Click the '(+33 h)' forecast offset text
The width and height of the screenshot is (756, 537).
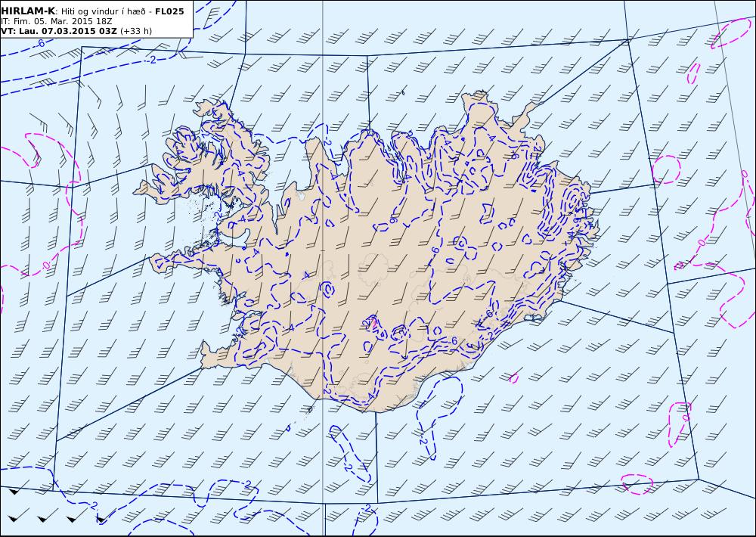pyautogui.click(x=136, y=31)
